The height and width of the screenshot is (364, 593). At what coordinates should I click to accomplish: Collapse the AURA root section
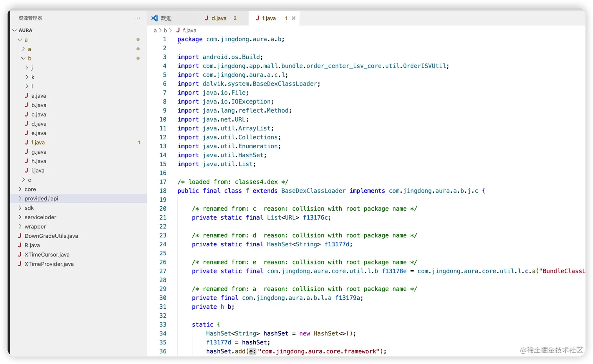[x=15, y=30]
